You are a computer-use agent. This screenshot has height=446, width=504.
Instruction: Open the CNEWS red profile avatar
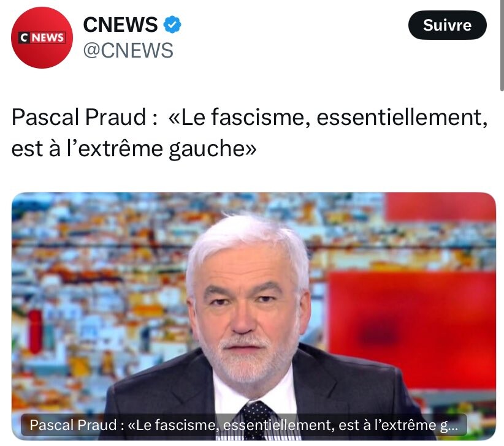[x=42, y=37]
